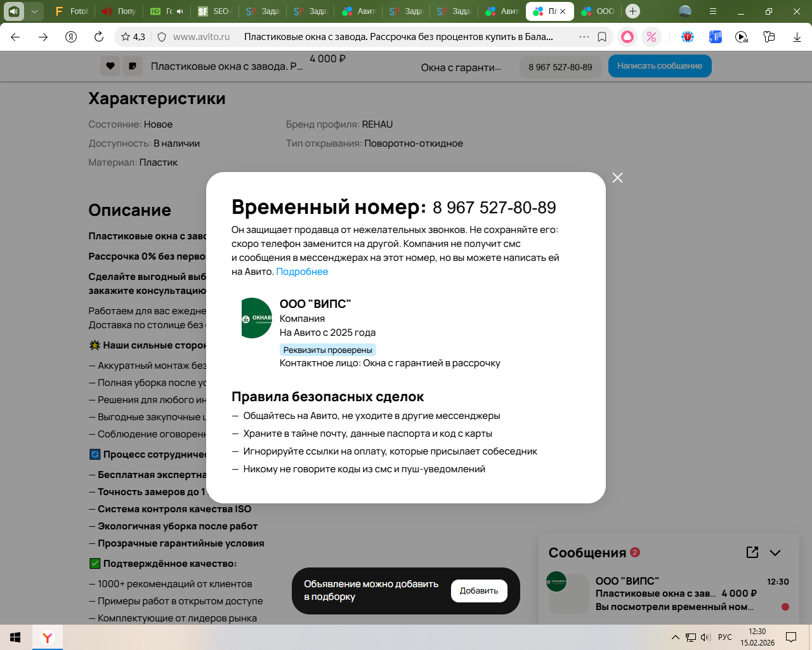Click the Бренд профиля: REHAU text
The image size is (812, 650).
pos(339,124)
